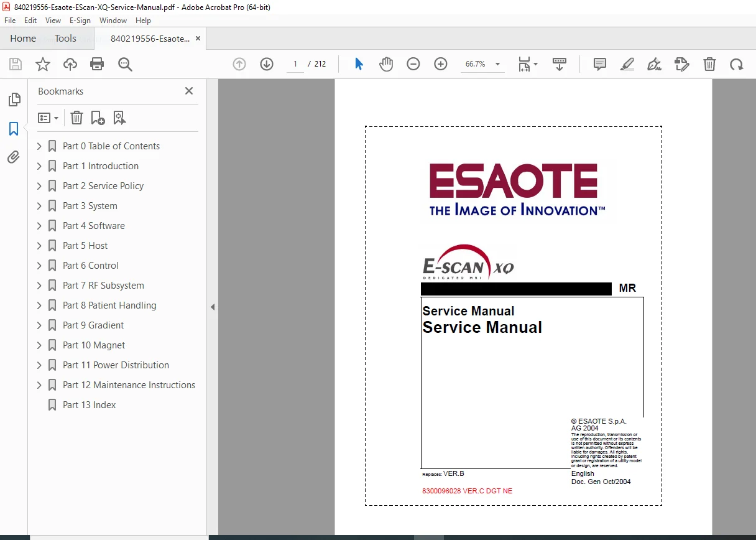Click the Edit PDF stamp icon

(x=682, y=64)
